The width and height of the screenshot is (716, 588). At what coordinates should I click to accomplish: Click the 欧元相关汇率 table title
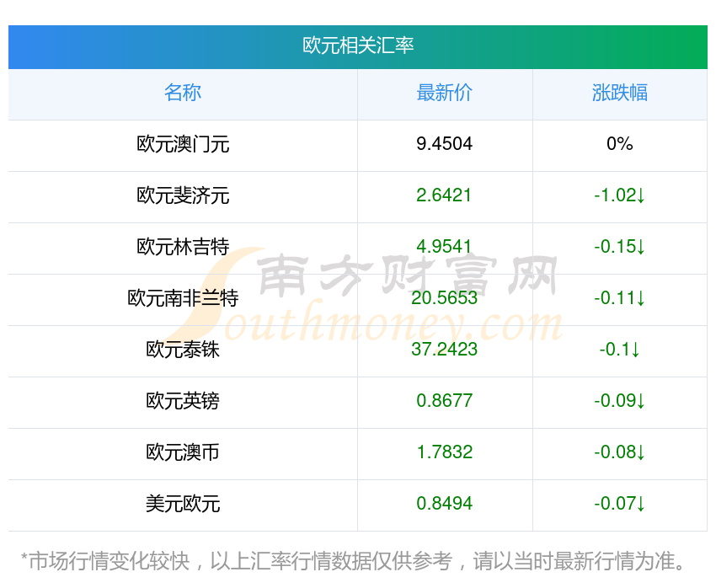click(358, 45)
